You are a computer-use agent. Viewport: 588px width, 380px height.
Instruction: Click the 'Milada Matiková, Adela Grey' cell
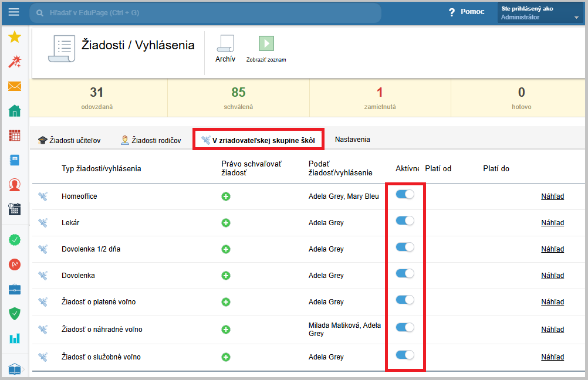coord(344,330)
